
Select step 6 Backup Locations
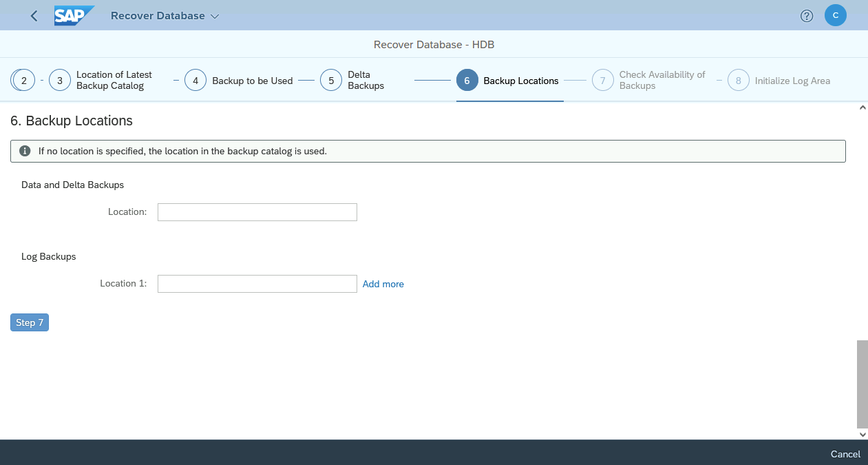pos(467,81)
